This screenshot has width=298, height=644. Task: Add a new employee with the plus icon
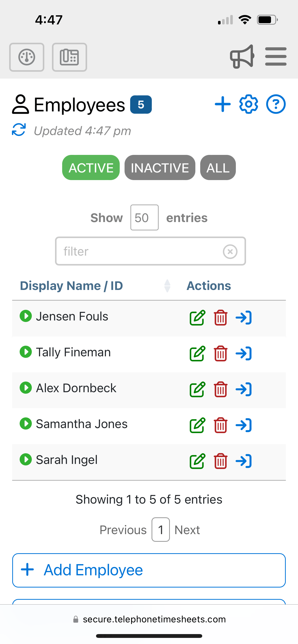coord(222,104)
